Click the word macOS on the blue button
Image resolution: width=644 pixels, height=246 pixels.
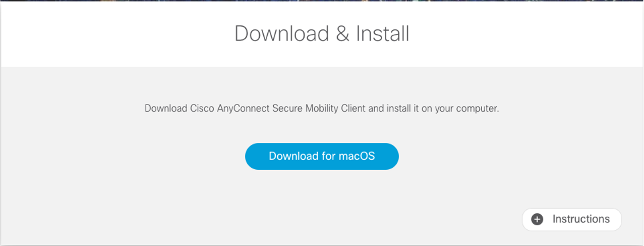[357, 156]
